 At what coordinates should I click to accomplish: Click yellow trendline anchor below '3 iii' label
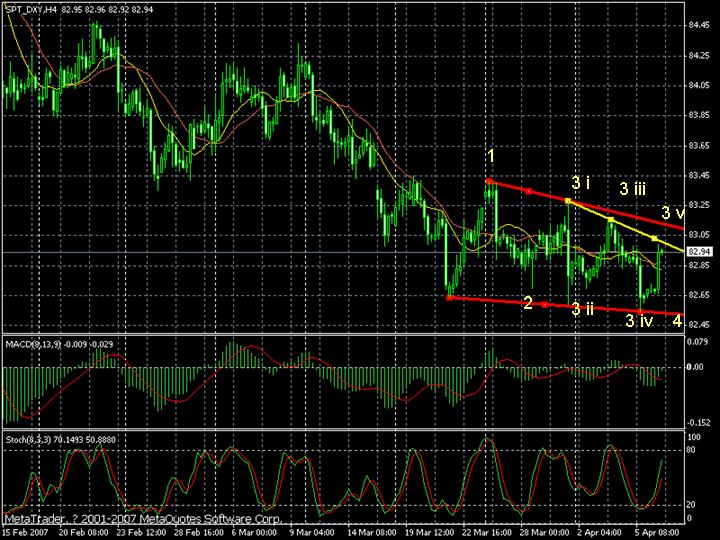click(610, 219)
